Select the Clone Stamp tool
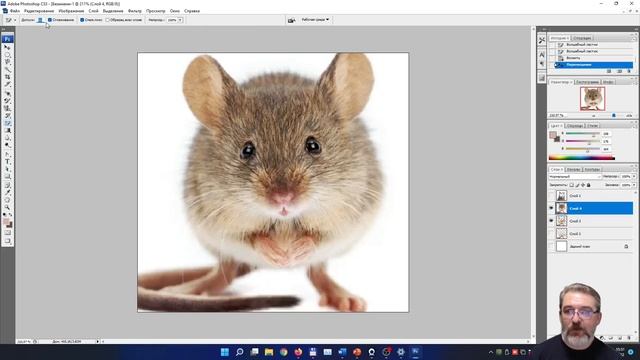Screen dimensions: 640x360 point(7,108)
